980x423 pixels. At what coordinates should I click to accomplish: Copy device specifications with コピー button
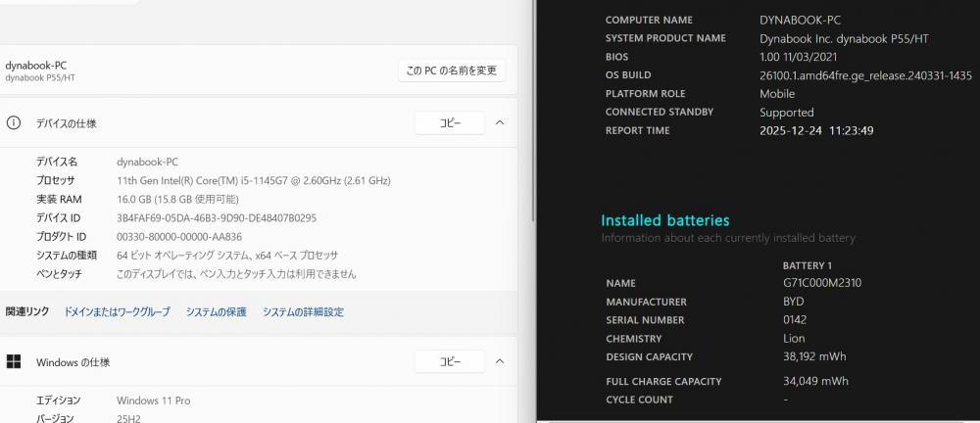(x=450, y=123)
